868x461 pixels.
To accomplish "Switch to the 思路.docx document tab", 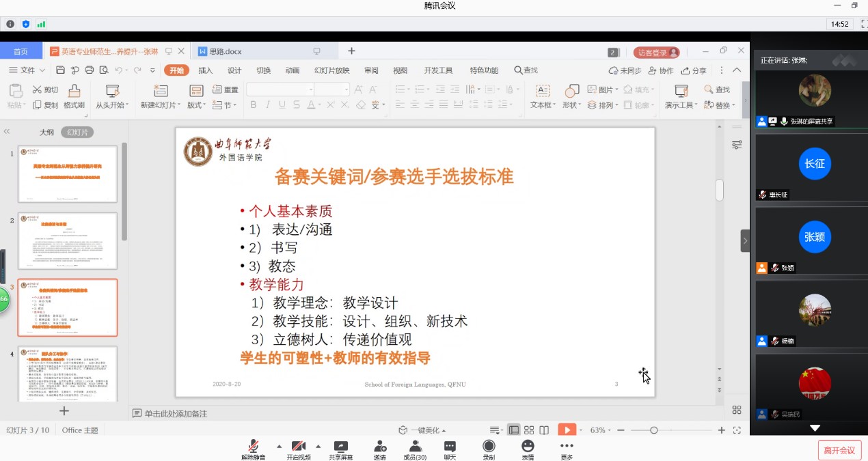I will pos(225,51).
